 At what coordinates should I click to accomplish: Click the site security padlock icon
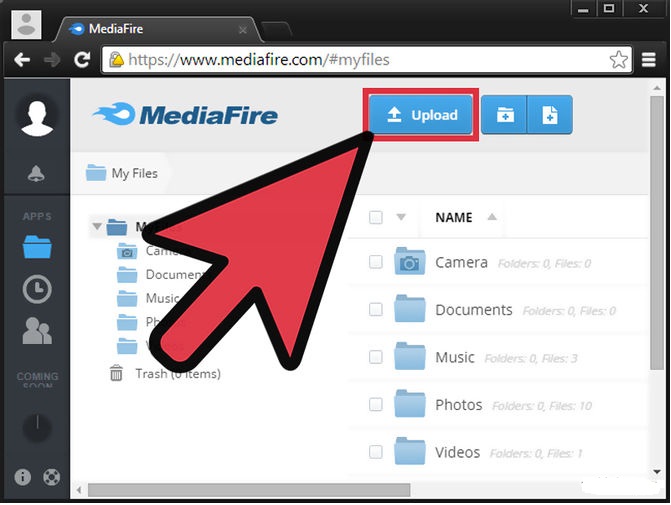pyautogui.click(x=116, y=59)
